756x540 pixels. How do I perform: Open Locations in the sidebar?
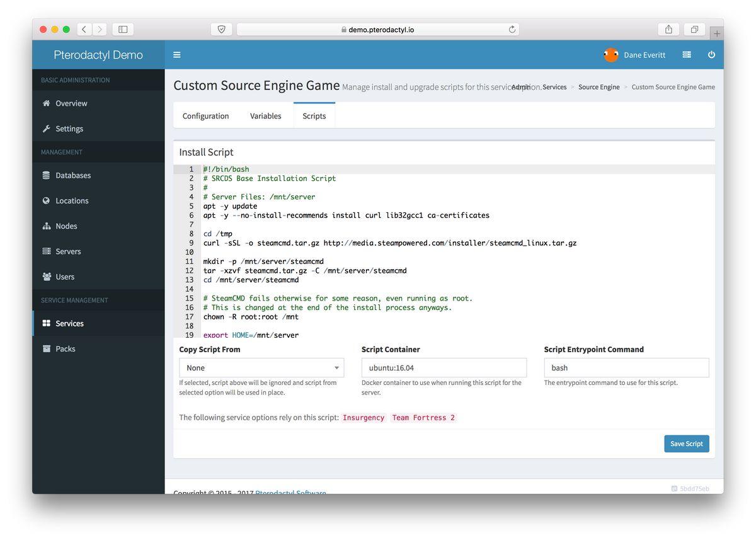click(x=98, y=200)
